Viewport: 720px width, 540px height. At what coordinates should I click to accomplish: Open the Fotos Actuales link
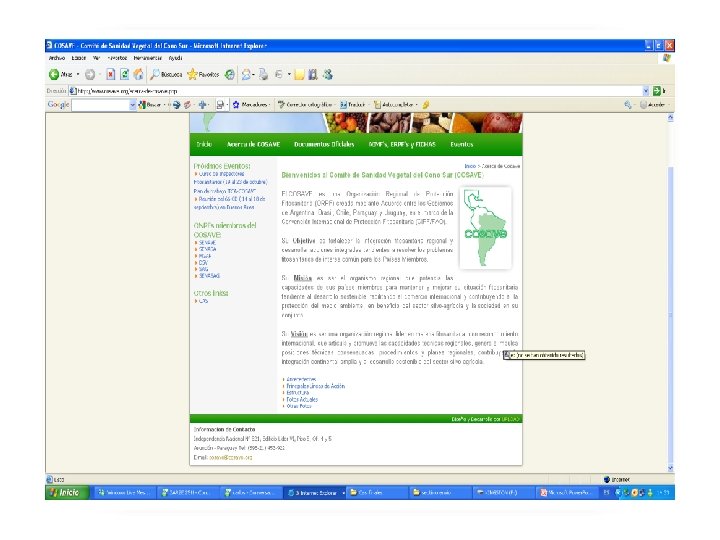click(302, 399)
